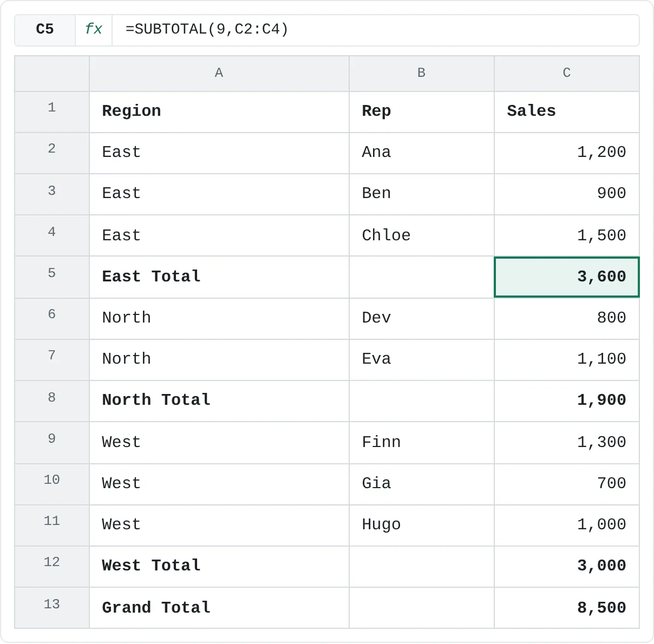Click the cell containing 'Chloe'
This screenshot has width=654, height=644.
coord(422,235)
